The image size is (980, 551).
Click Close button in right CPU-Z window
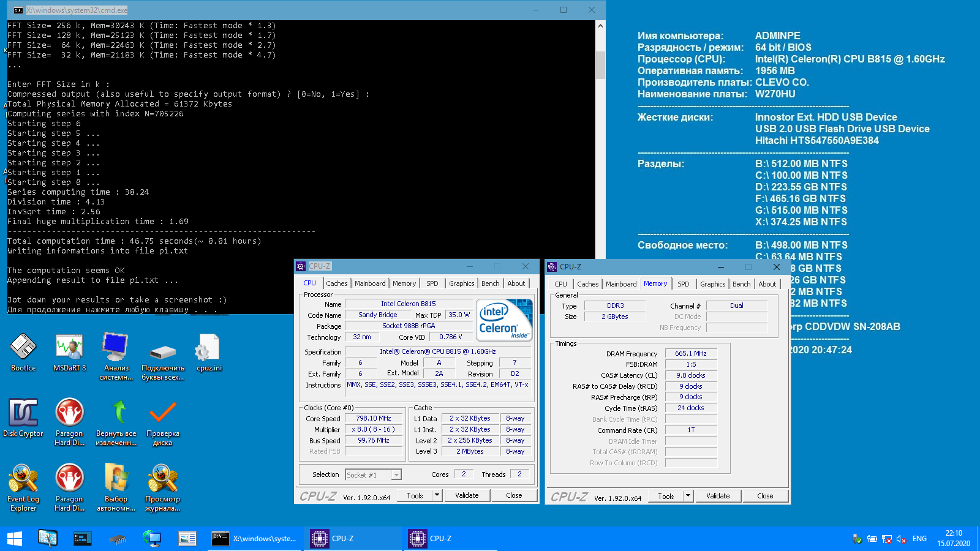766,496
